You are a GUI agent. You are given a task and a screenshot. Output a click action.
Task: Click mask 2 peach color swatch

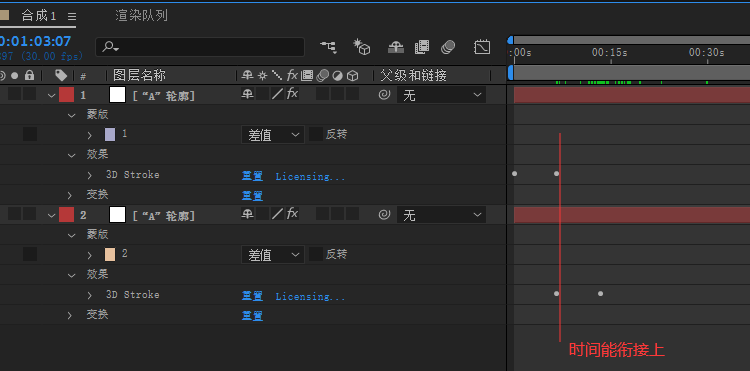[x=110, y=254]
